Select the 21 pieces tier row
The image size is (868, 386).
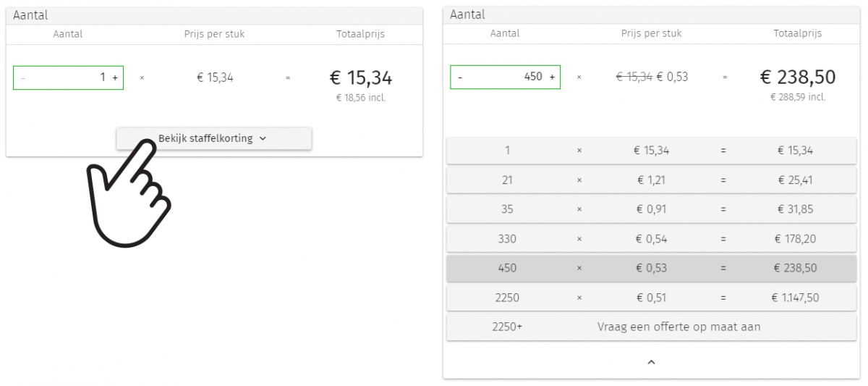tap(651, 180)
